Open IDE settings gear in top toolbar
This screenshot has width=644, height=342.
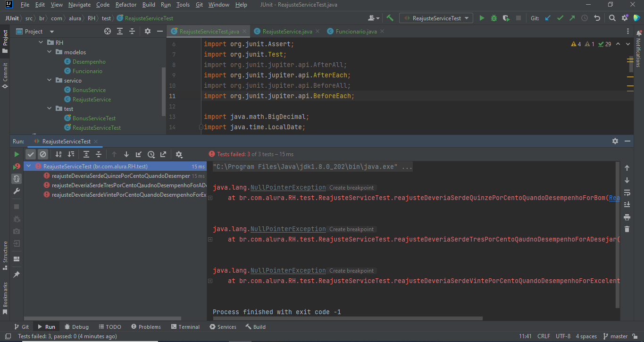coord(625,18)
